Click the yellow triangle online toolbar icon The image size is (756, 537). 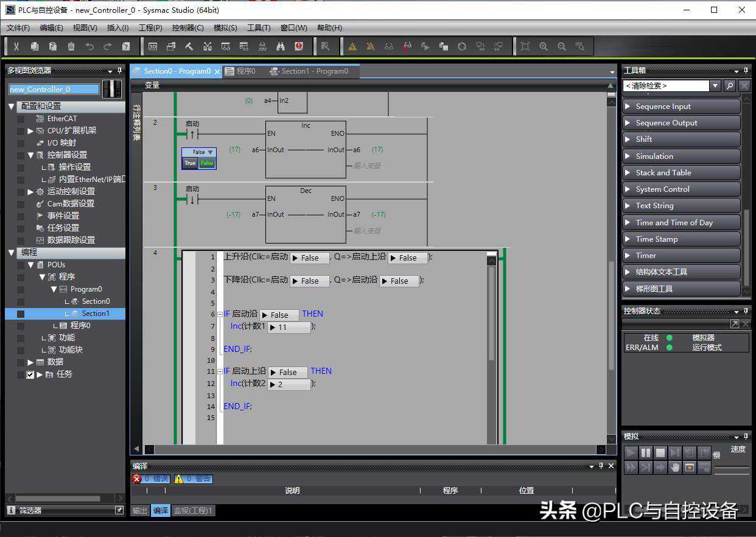(352, 46)
